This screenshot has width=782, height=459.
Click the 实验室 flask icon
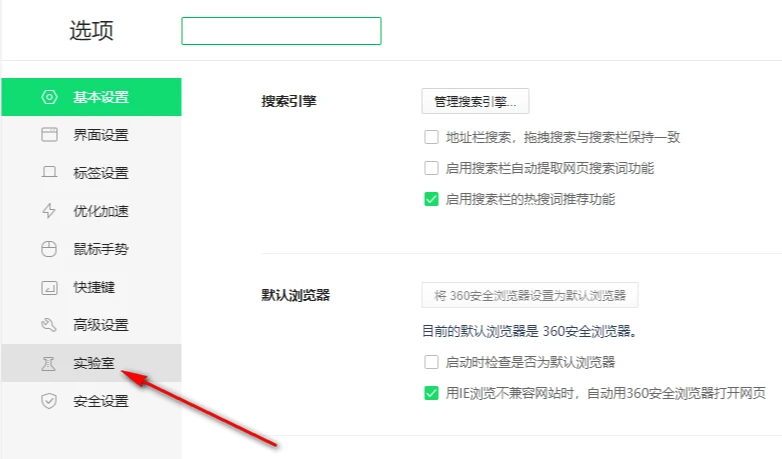tap(48, 364)
